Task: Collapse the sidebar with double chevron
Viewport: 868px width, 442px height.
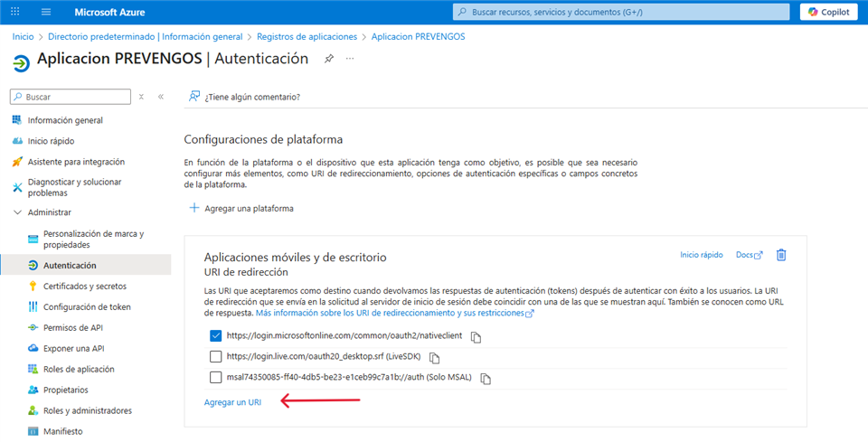Action: (x=161, y=97)
